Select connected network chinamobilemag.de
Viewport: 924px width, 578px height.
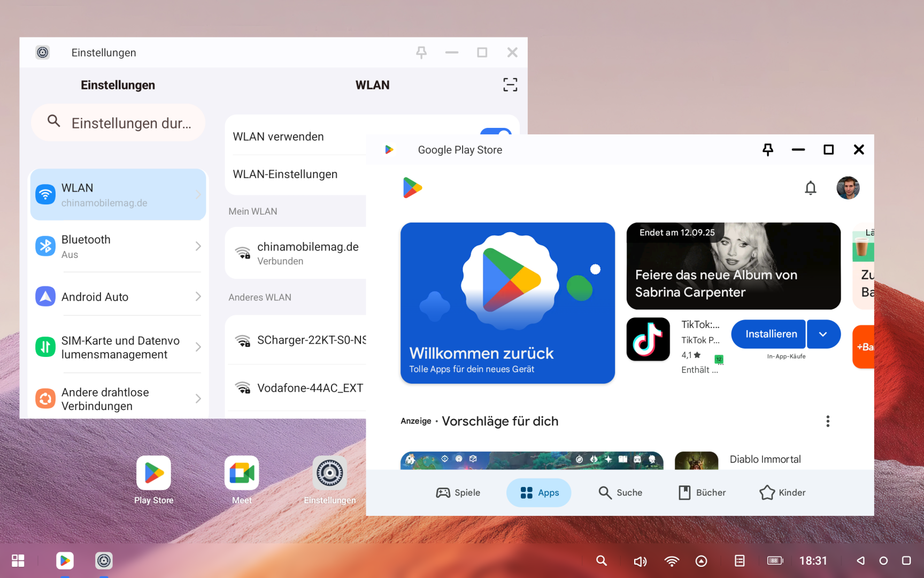click(x=296, y=253)
